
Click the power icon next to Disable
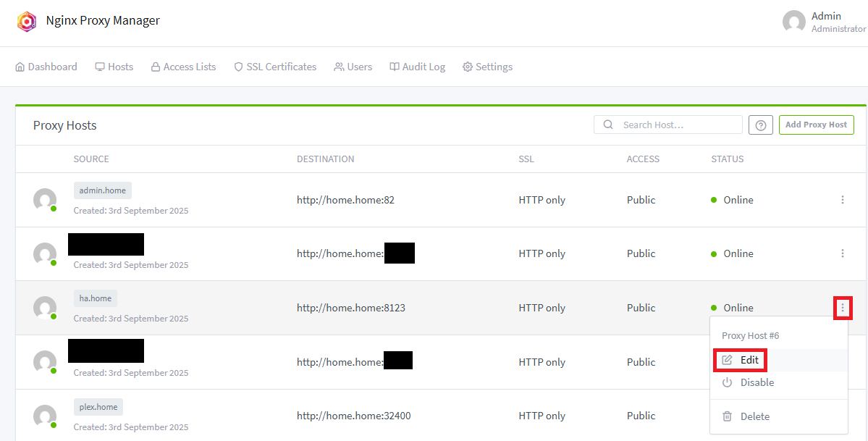[x=726, y=382]
